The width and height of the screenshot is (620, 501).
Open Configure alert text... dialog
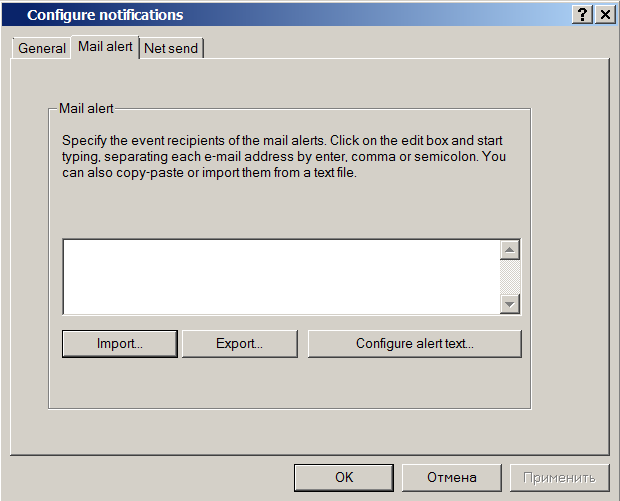click(x=414, y=344)
